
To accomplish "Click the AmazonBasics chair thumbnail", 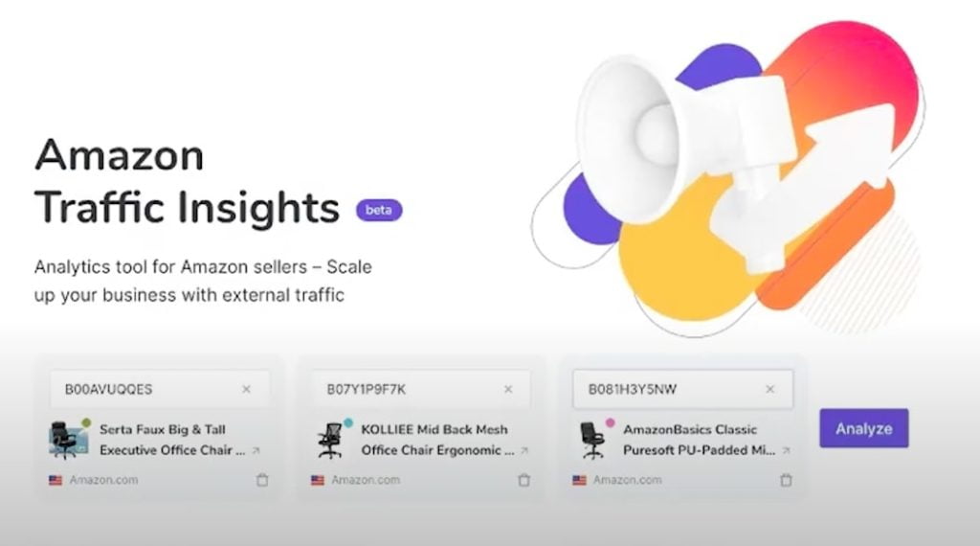I will [x=591, y=441].
